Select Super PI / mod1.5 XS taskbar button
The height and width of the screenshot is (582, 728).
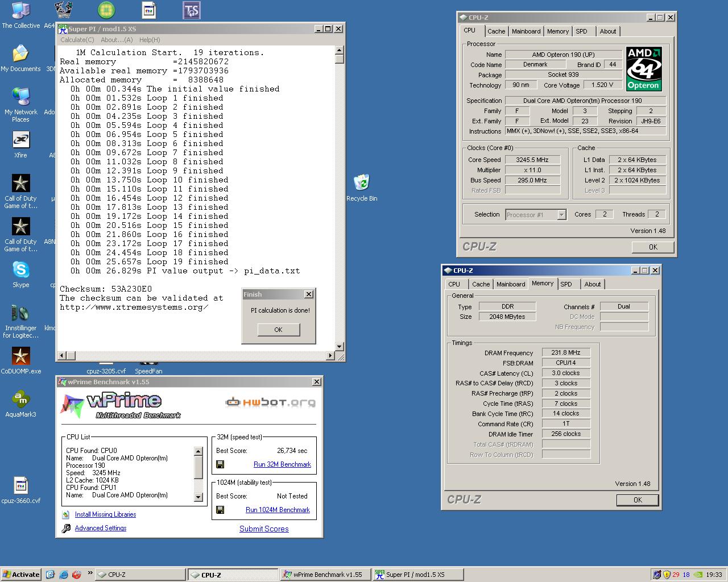point(417,575)
